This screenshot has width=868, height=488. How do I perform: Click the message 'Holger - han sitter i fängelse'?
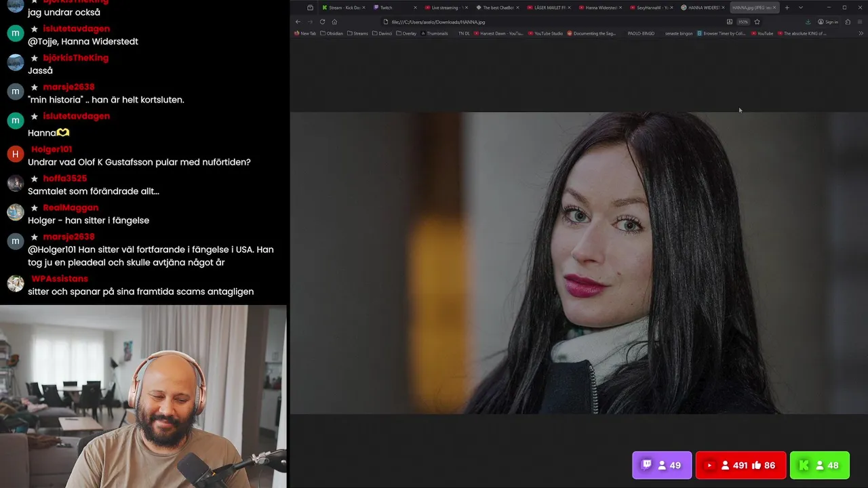coord(88,220)
